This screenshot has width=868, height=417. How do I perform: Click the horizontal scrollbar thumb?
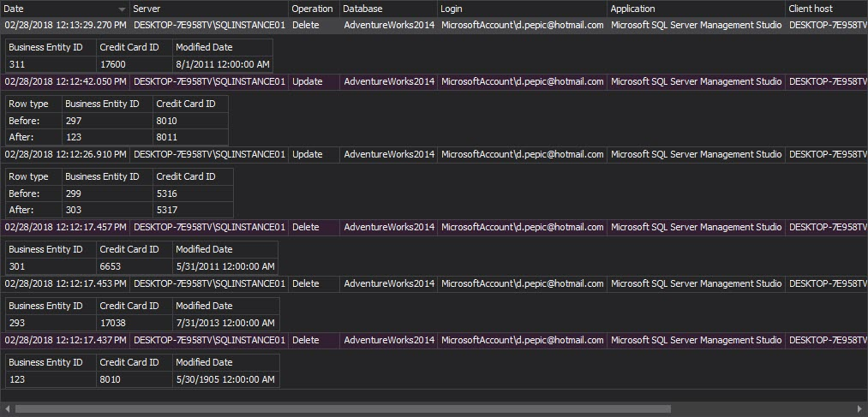point(344,409)
